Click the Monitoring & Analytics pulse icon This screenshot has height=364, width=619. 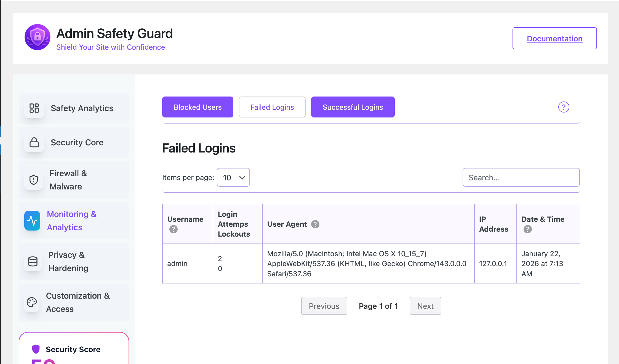tap(32, 221)
